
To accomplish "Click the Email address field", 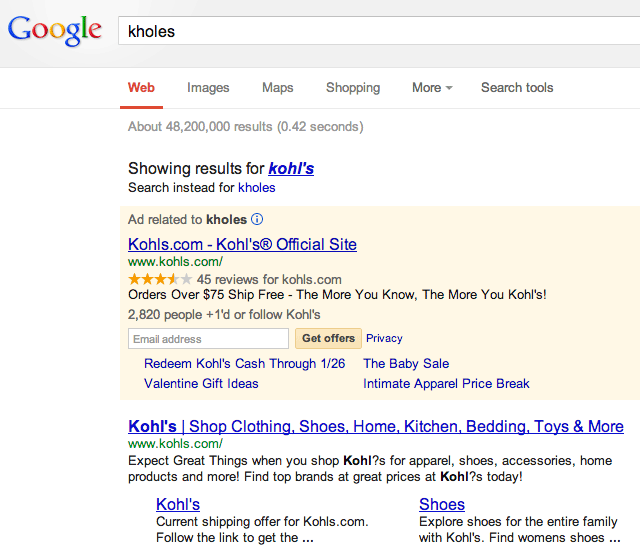I will pyautogui.click(x=209, y=338).
